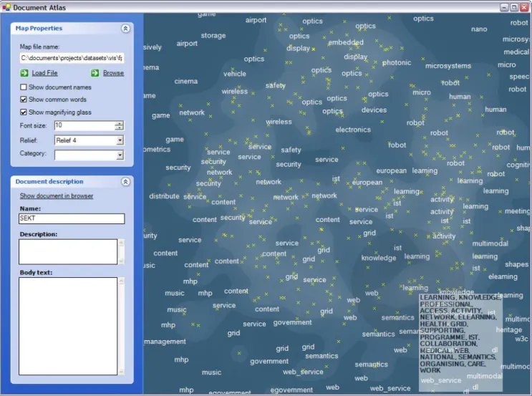Click the Document description panel title

[x=49, y=182]
